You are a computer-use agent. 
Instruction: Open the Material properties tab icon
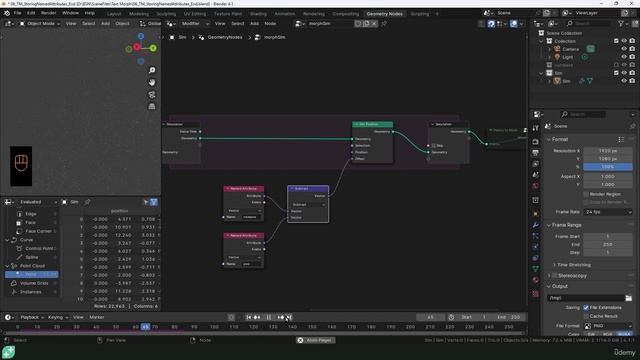536,280
